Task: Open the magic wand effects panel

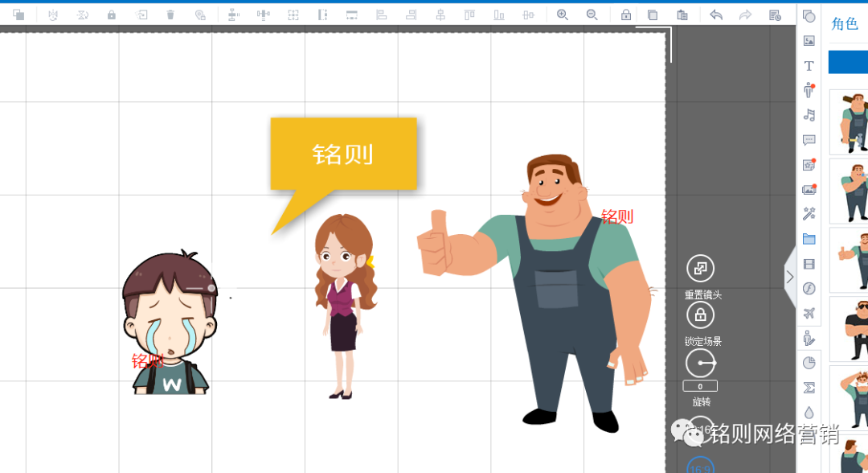Action: click(x=809, y=214)
